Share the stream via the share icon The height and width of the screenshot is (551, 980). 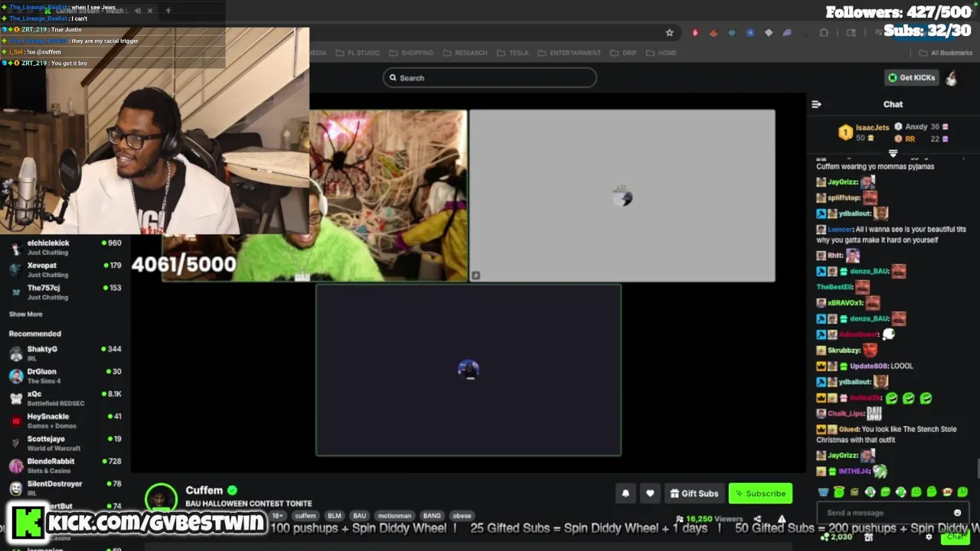[x=757, y=519]
